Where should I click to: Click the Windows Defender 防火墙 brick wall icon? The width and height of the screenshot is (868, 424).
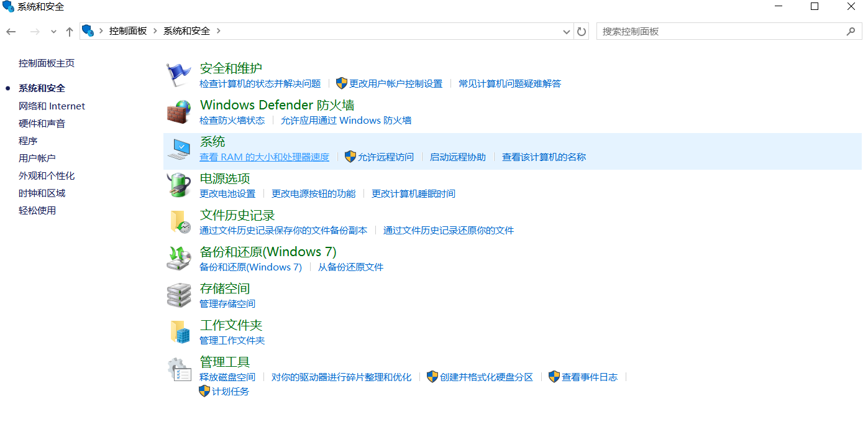click(179, 112)
